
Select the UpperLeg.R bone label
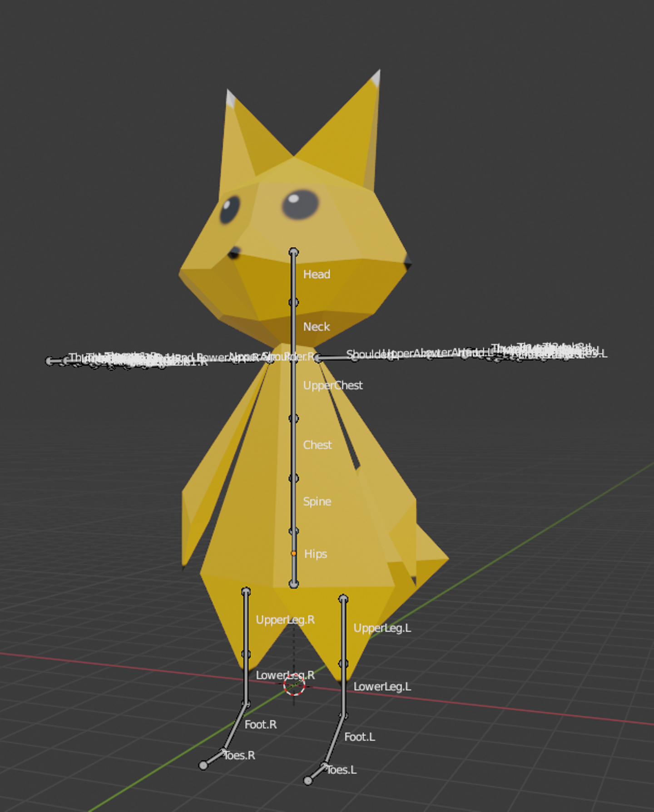coord(285,620)
